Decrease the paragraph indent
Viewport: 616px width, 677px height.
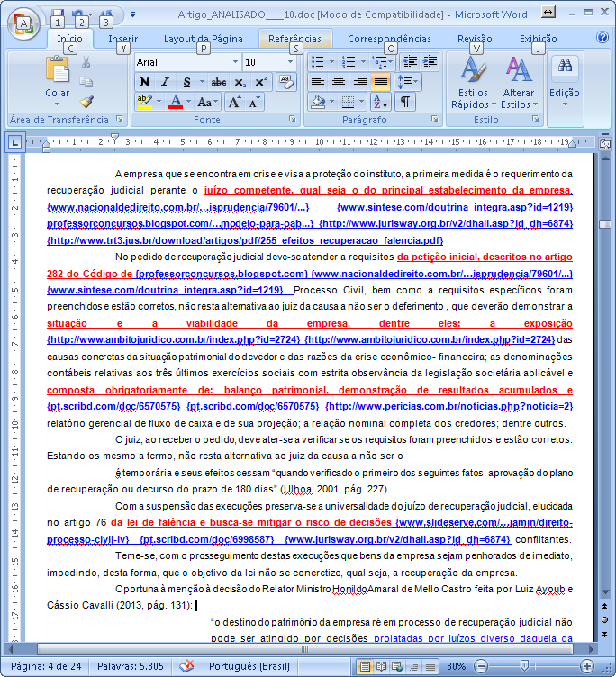tap(410, 62)
